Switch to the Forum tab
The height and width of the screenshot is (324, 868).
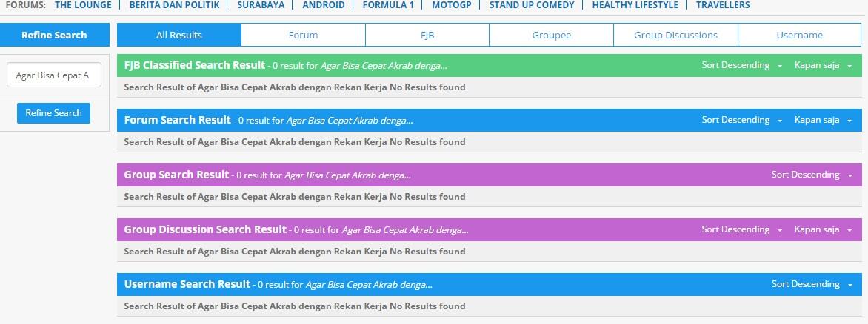click(x=304, y=35)
